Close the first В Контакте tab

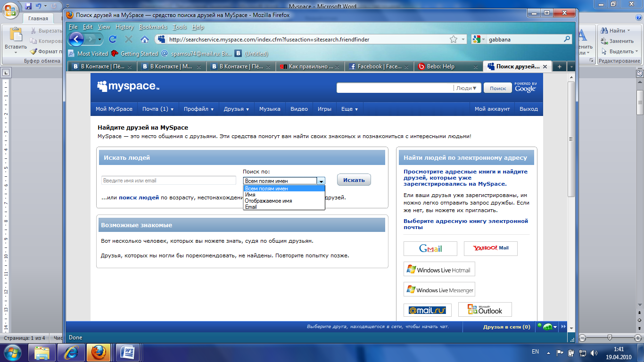130,67
